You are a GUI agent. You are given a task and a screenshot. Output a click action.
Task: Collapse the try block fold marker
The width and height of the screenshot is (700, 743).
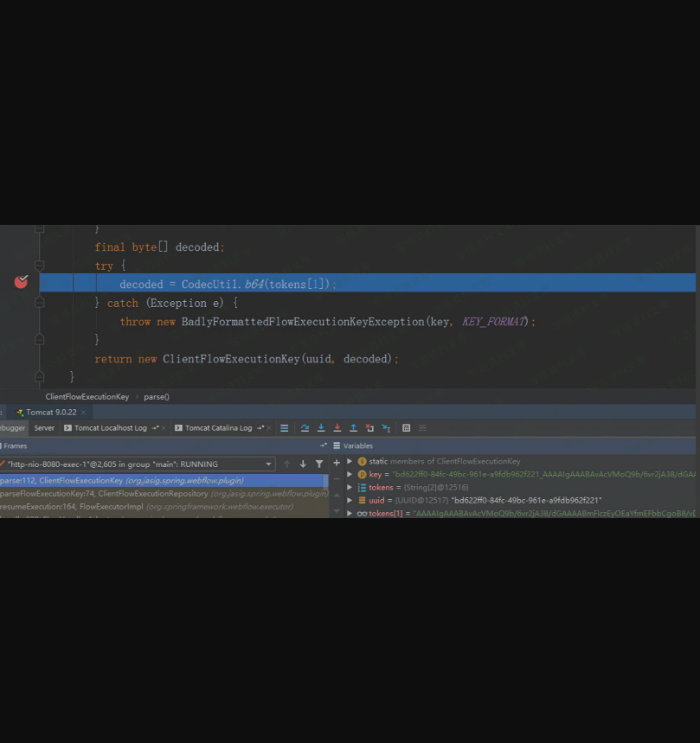[x=39, y=266]
